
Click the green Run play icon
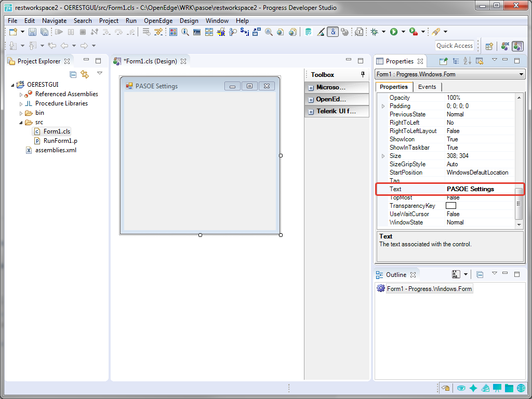click(394, 32)
